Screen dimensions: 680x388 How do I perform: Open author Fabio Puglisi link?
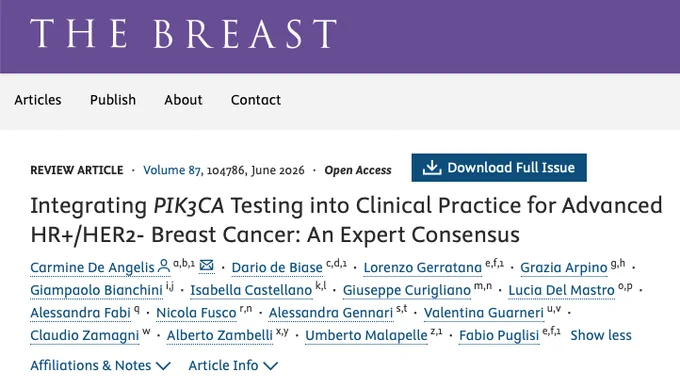click(499, 335)
